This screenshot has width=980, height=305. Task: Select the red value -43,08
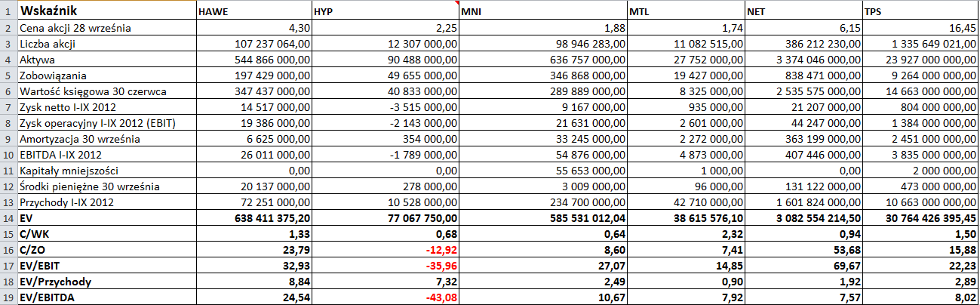coord(385,297)
